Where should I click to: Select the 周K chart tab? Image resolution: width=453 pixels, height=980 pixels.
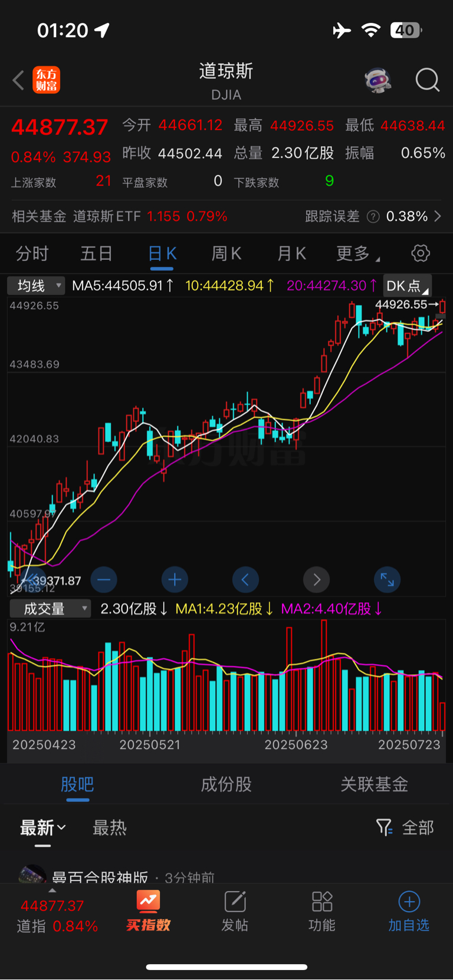[x=226, y=254]
